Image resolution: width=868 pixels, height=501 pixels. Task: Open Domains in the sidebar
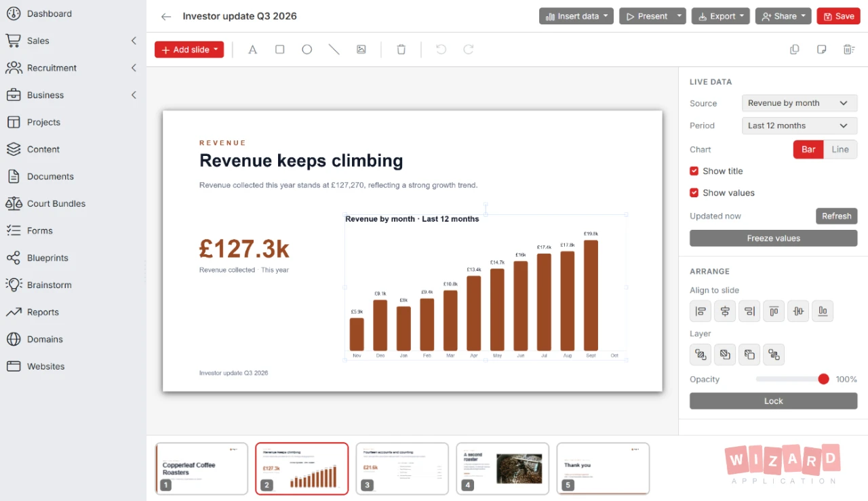73,339
